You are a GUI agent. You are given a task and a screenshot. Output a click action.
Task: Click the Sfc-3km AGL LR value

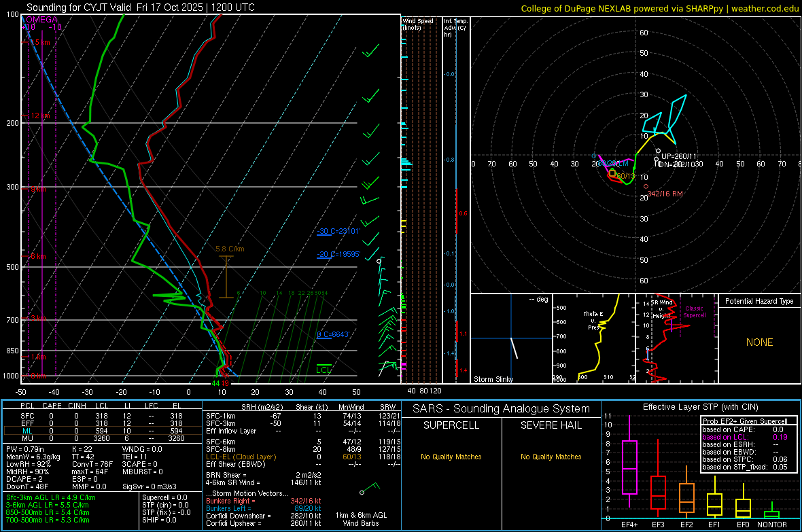51,497
